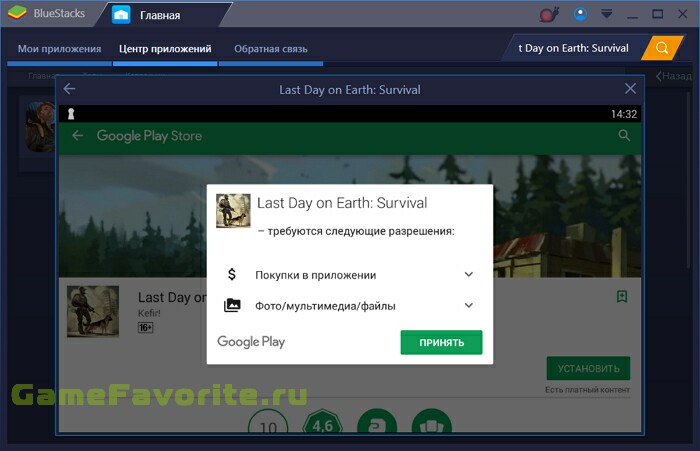Open Google Play Store search magnifier
The image size is (700, 451).
624,135
